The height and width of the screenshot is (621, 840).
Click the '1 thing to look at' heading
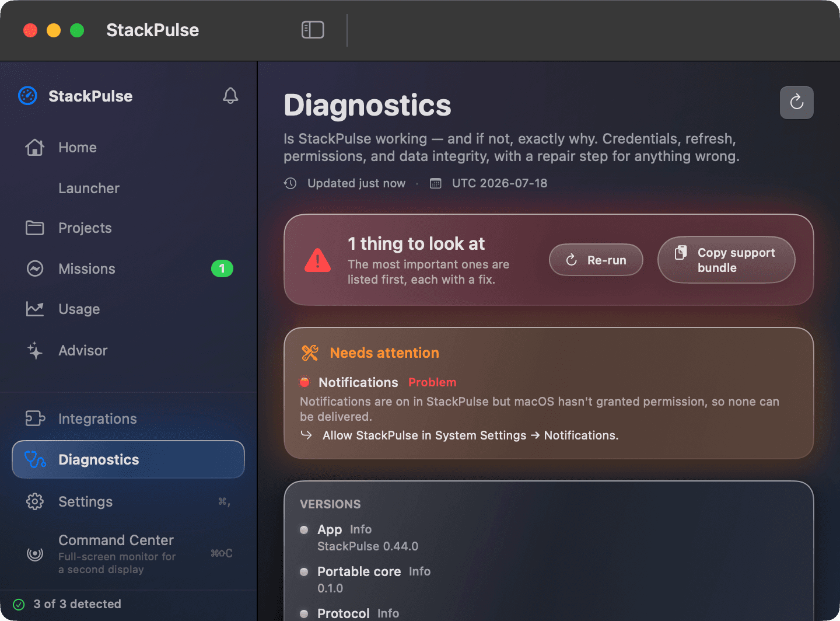416,243
